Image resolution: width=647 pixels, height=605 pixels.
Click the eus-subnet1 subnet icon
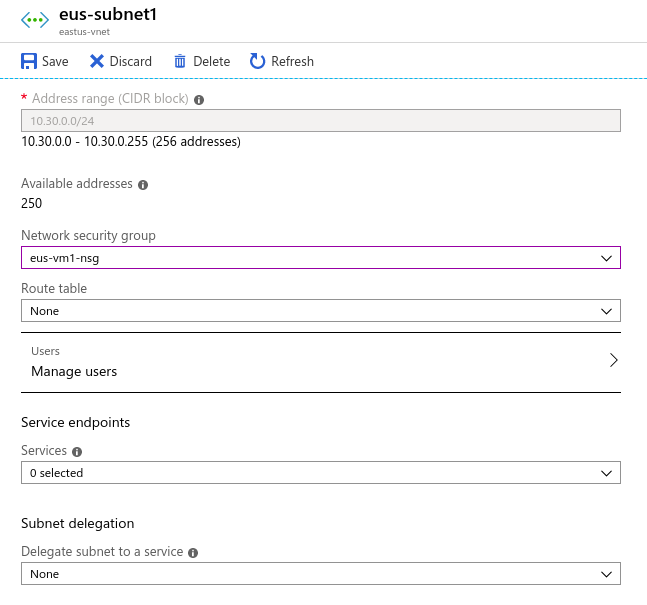pyautogui.click(x=35, y=20)
